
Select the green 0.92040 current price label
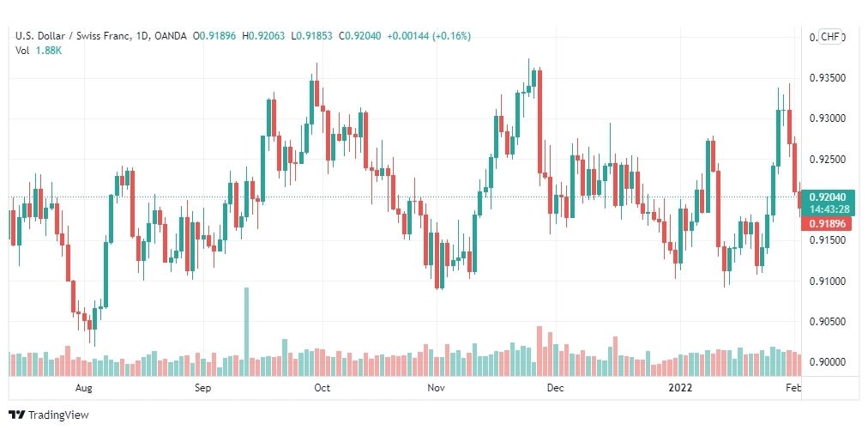pos(828,197)
